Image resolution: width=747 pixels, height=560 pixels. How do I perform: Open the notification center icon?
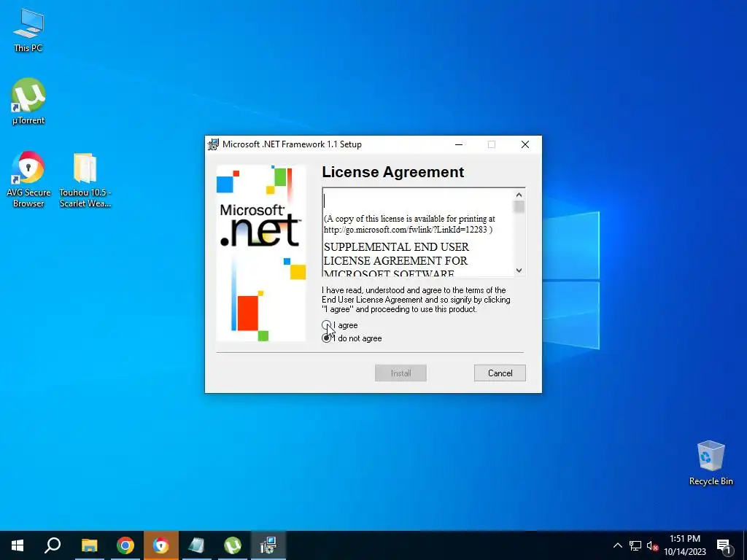(x=724, y=545)
